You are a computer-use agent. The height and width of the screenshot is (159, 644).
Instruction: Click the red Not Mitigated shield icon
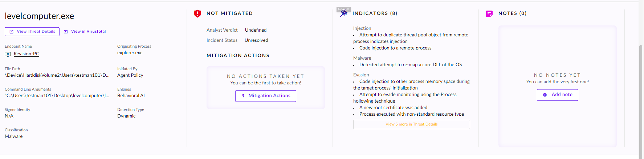point(197,14)
